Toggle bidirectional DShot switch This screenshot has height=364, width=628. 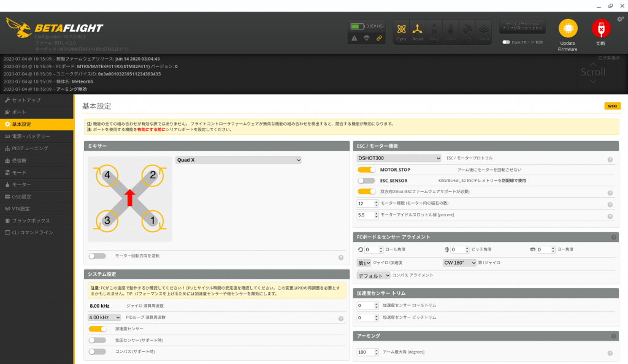click(x=367, y=192)
